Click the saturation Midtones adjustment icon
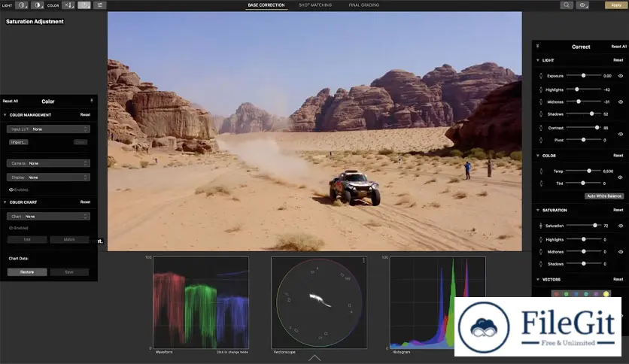 (541, 252)
